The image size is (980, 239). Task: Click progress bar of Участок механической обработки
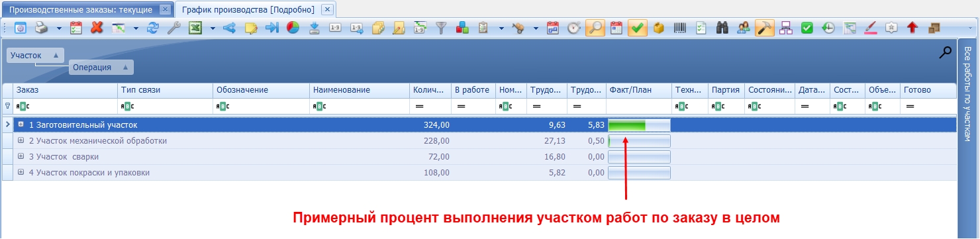[639, 141]
